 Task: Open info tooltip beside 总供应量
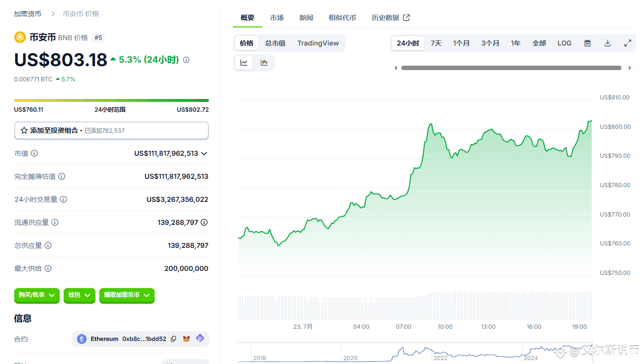48,245
